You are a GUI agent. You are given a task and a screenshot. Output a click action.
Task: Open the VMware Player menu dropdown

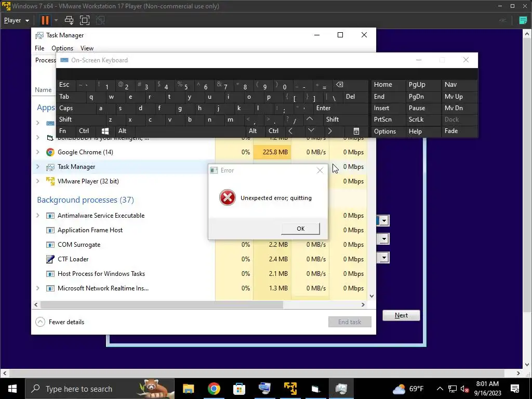16,20
